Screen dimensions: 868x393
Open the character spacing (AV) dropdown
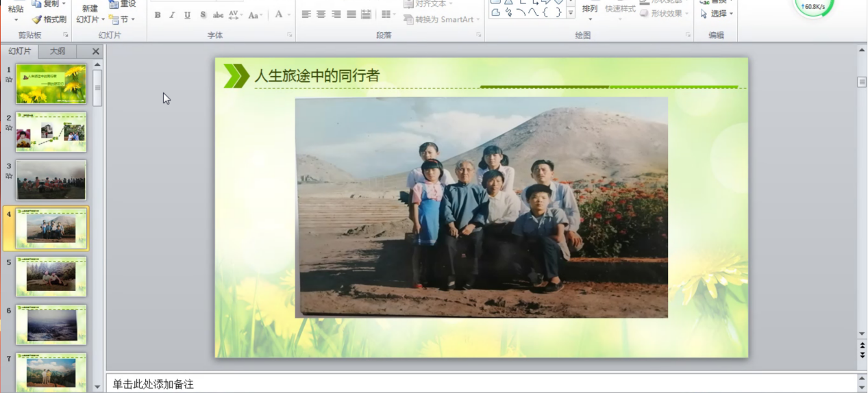235,15
